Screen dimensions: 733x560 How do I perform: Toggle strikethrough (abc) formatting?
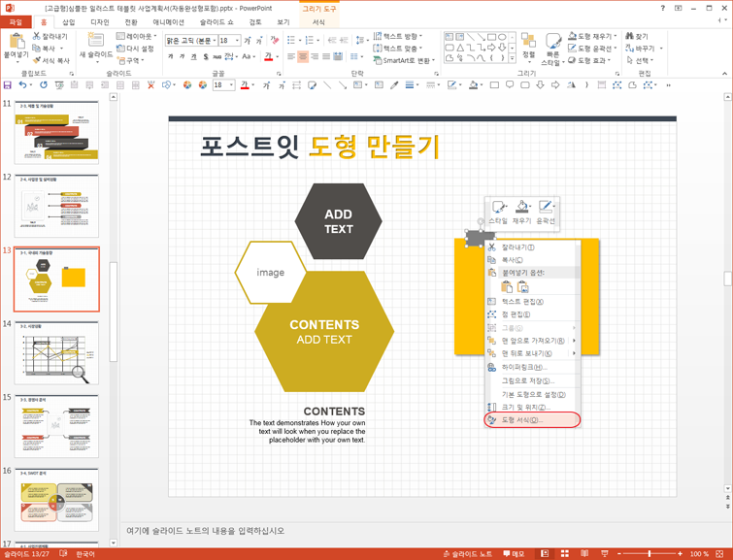pos(217,56)
